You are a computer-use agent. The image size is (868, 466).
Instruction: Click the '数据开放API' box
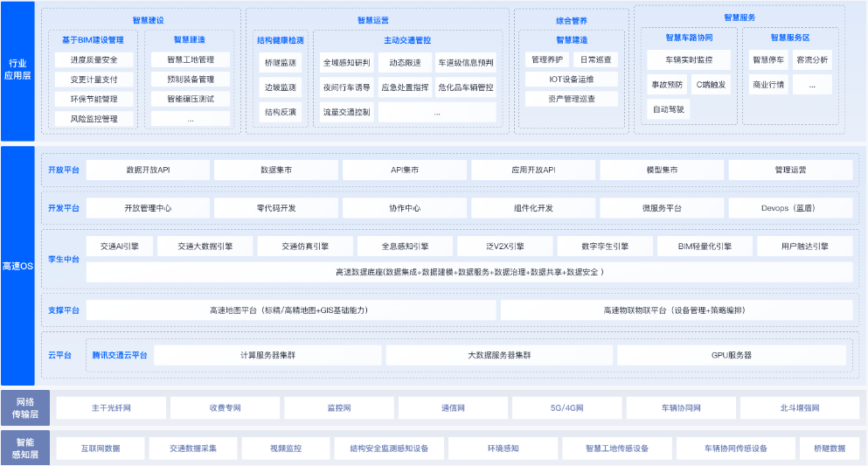148,170
